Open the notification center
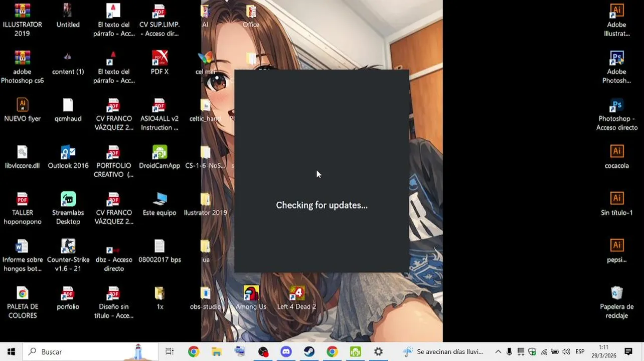Screen dimensions: 644x361 pyautogui.click(x=628, y=352)
